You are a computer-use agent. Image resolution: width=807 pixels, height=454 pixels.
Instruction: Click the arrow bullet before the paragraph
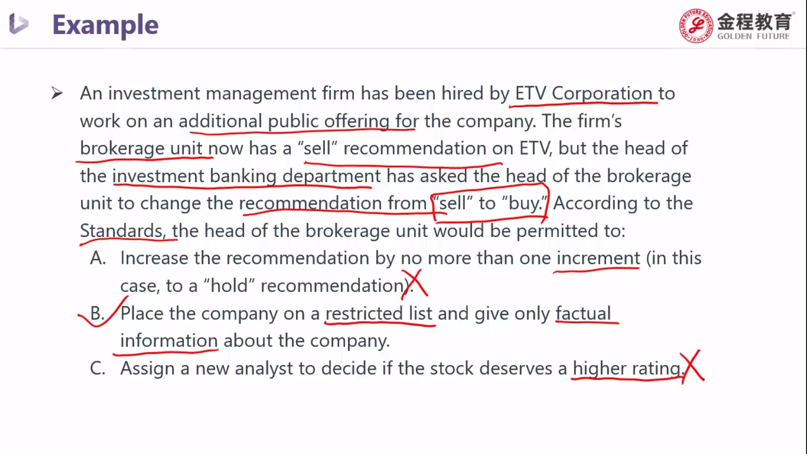[x=57, y=93]
